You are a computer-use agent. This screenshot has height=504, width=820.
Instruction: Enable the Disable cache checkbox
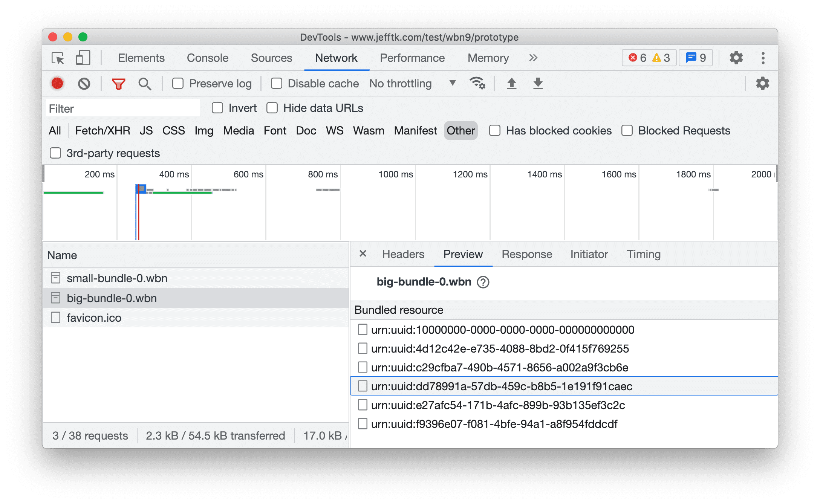(276, 83)
